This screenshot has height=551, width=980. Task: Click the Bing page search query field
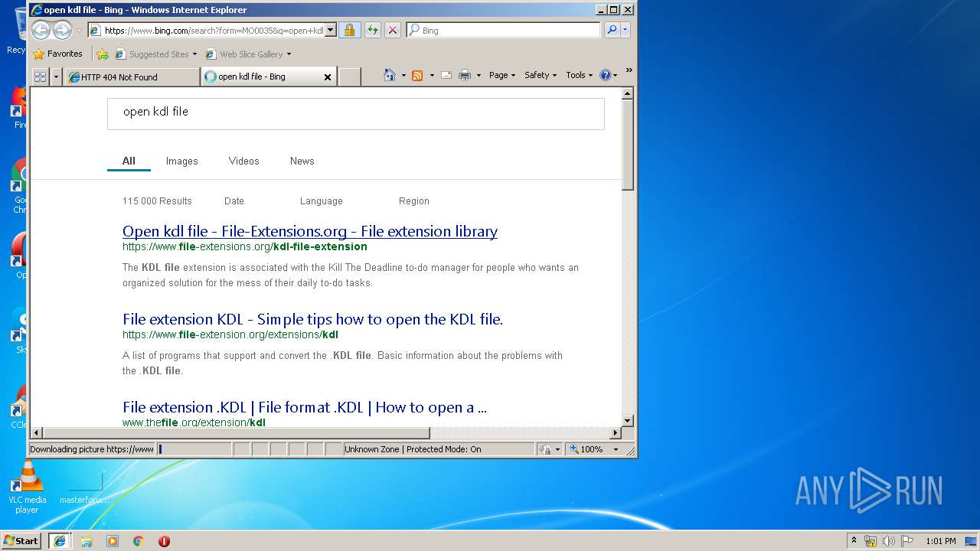[x=356, y=113]
